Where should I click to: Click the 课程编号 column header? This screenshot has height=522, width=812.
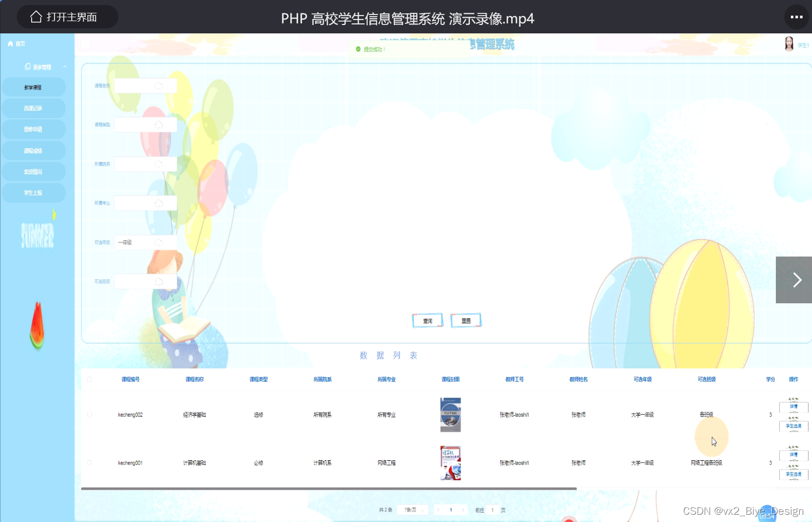(x=131, y=380)
